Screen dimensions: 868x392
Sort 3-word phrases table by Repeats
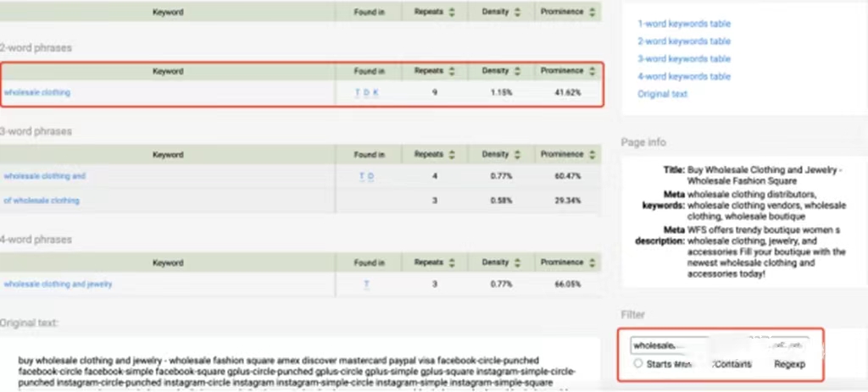(451, 155)
